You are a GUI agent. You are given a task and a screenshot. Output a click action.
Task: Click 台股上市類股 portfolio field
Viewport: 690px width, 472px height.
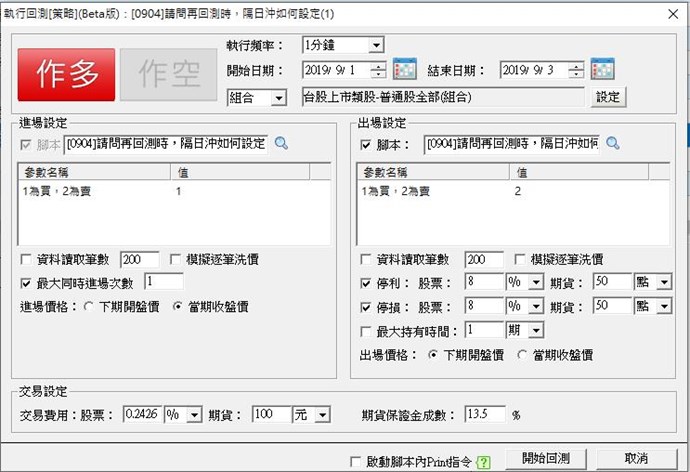click(443, 97)
